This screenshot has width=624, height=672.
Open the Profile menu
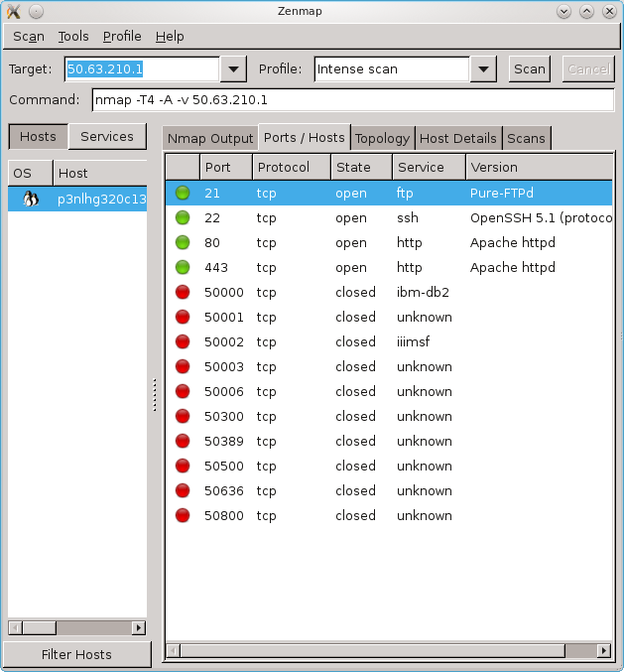click(122, 37)
